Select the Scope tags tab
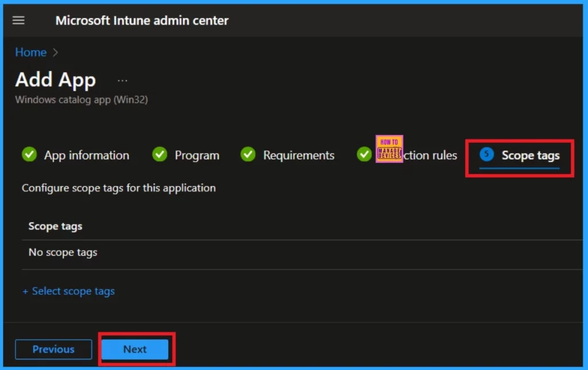This screenshot has height=370, width=588. pos(519,155)
